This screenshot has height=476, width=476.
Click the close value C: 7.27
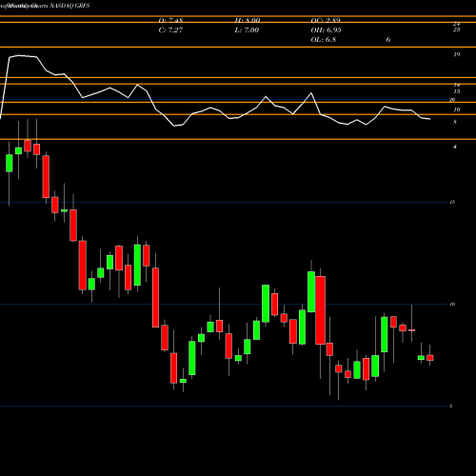click(x=170, y=30)
